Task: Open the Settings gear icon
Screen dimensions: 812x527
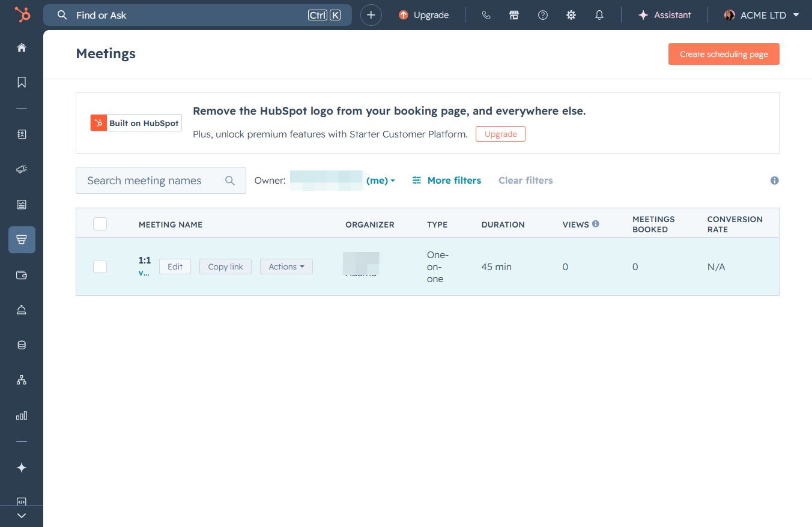Action: (x=571, y=15)
